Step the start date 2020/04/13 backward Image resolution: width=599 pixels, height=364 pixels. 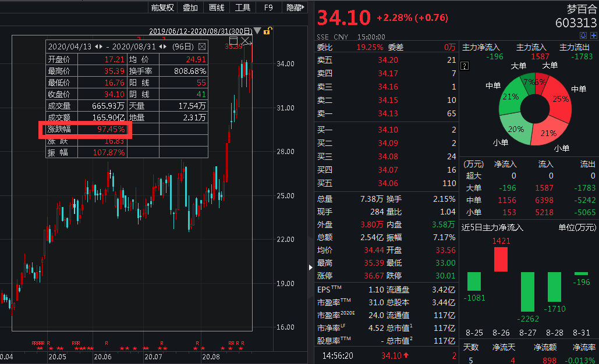click(97, 47)
